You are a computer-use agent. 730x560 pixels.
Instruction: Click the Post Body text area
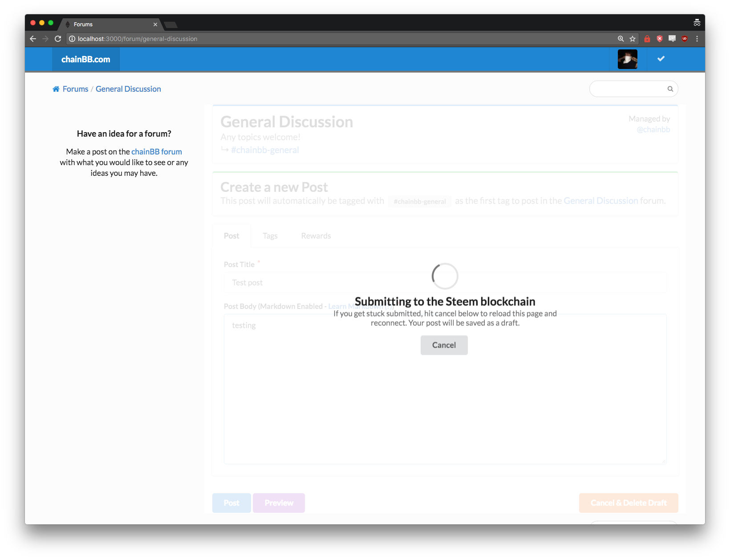[x=445, y=389]
